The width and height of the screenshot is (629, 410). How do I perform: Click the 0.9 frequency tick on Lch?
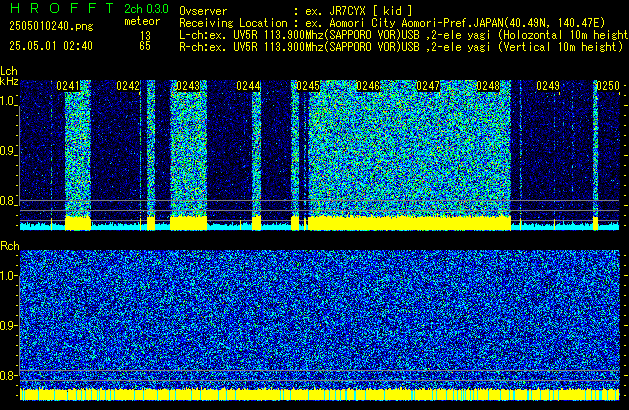[x=8, y=151]
